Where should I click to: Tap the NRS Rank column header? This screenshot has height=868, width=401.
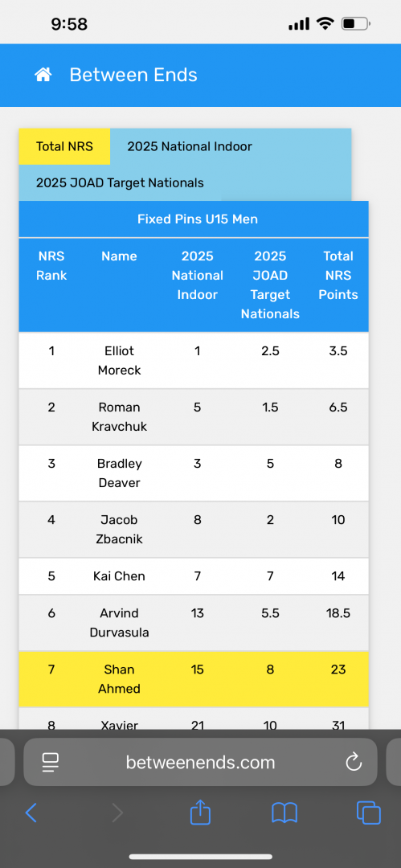pos(51,266)
